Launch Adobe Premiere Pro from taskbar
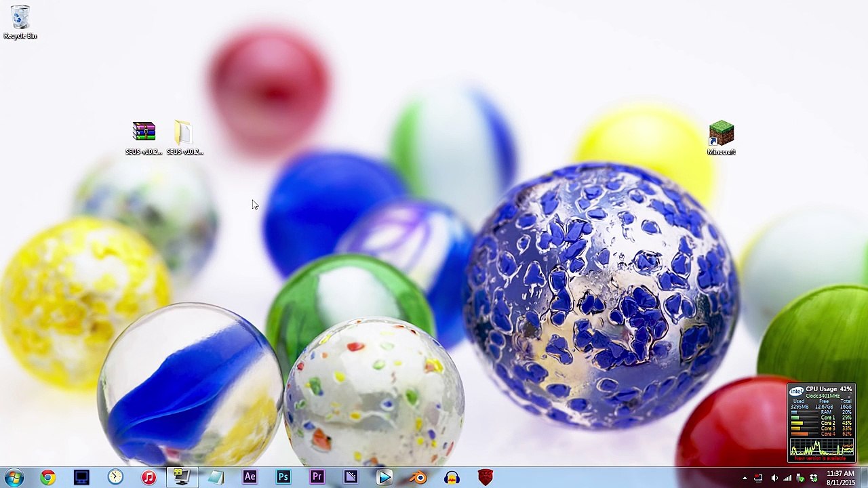 (x=317, y=477)
